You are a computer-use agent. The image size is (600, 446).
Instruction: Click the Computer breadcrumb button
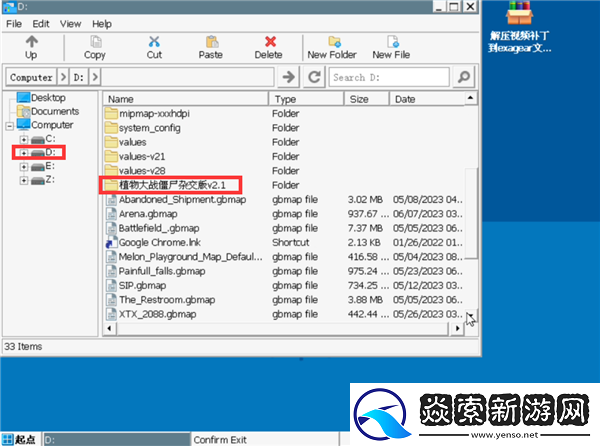[30, 77]
